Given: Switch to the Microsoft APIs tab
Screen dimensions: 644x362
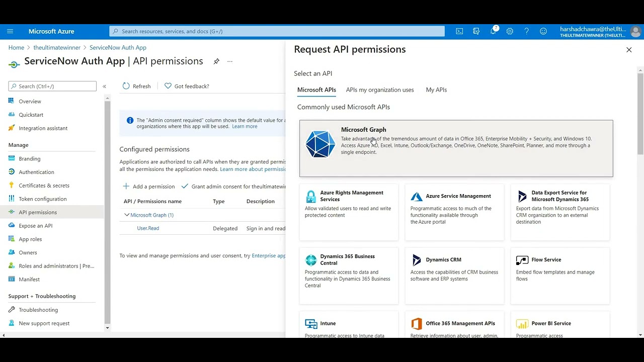Looking at the screenshot, I should click(316, 89).
